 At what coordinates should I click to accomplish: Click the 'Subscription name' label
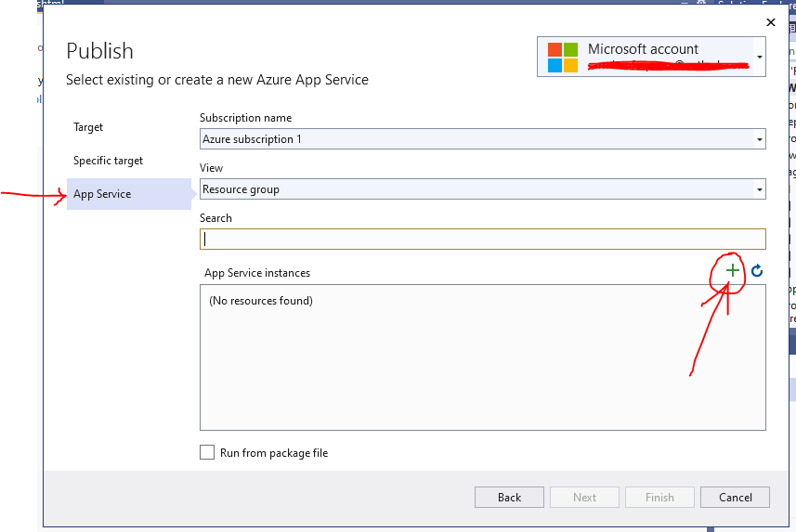coord(246,118)
